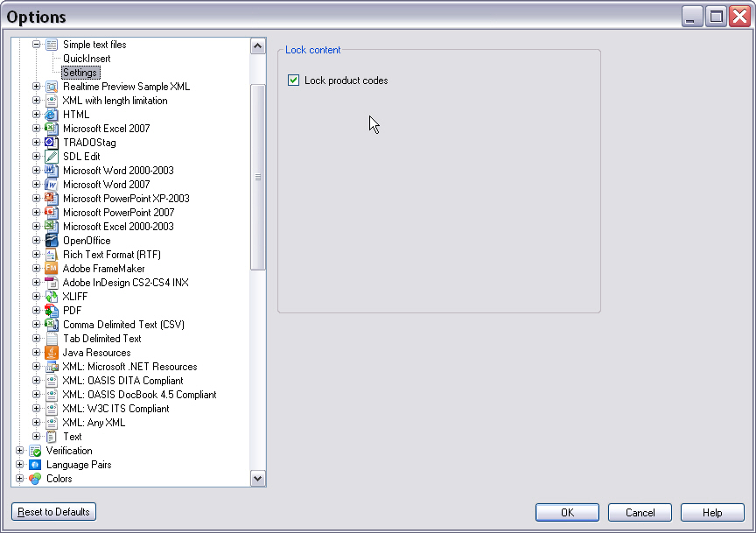Click the Comma Delimited Text icon

tap(52, 325)
